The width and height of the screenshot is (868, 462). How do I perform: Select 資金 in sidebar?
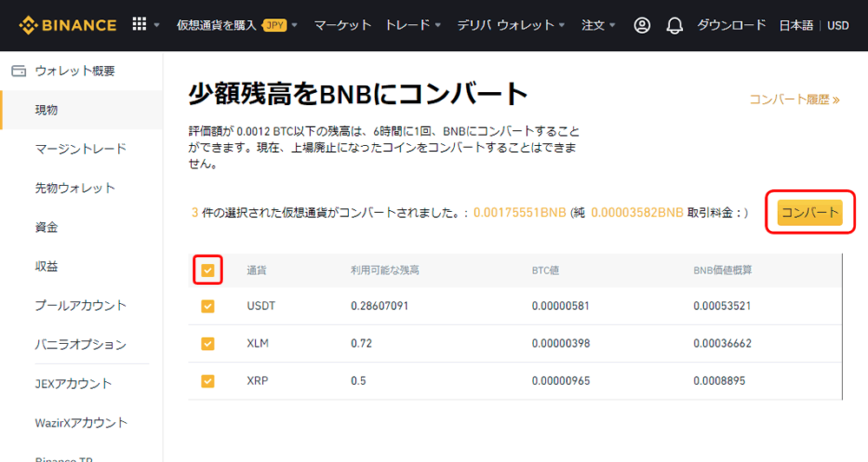point(47,228)
